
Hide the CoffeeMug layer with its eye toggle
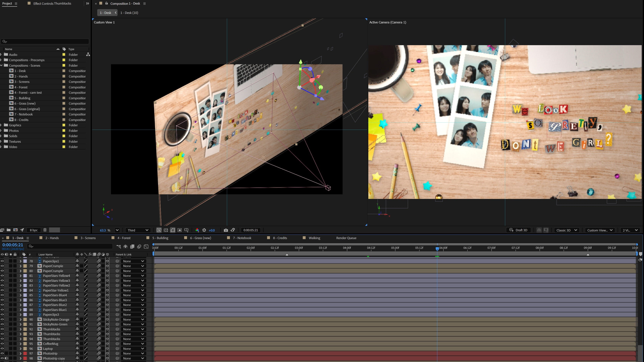(x=2, y=344)
